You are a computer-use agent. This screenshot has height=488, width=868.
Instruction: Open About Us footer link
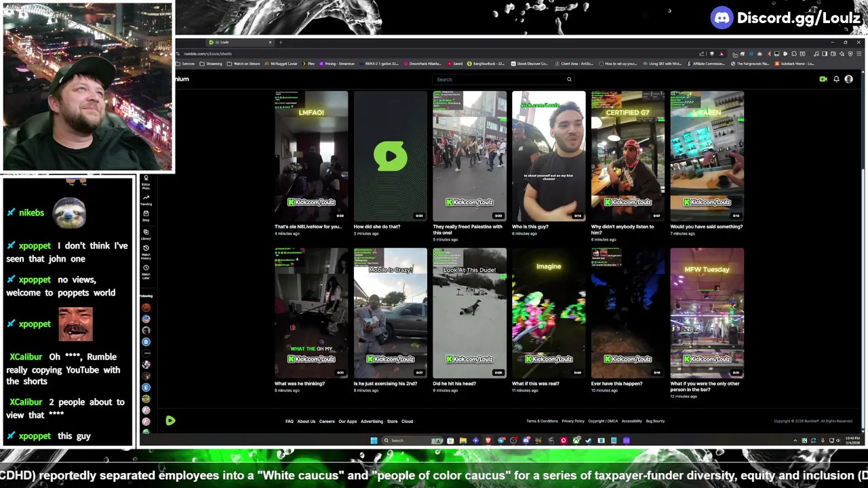[307, 422]
